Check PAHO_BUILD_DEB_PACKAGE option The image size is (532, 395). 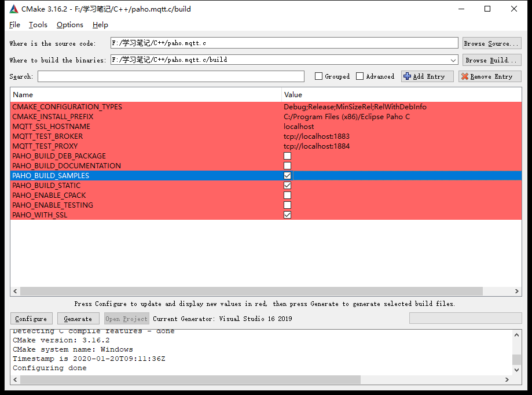pyautogui.click(x=287, y=156)
